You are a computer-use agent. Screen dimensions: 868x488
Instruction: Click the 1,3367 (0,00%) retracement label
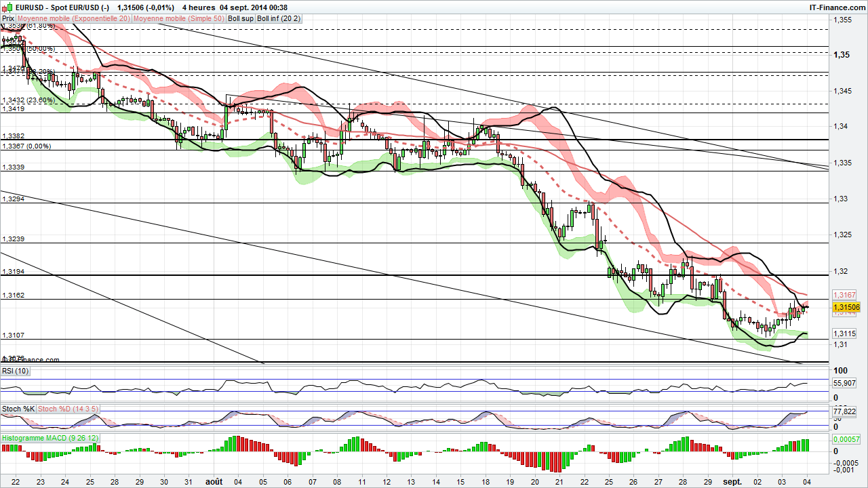(x=27, y=146)
